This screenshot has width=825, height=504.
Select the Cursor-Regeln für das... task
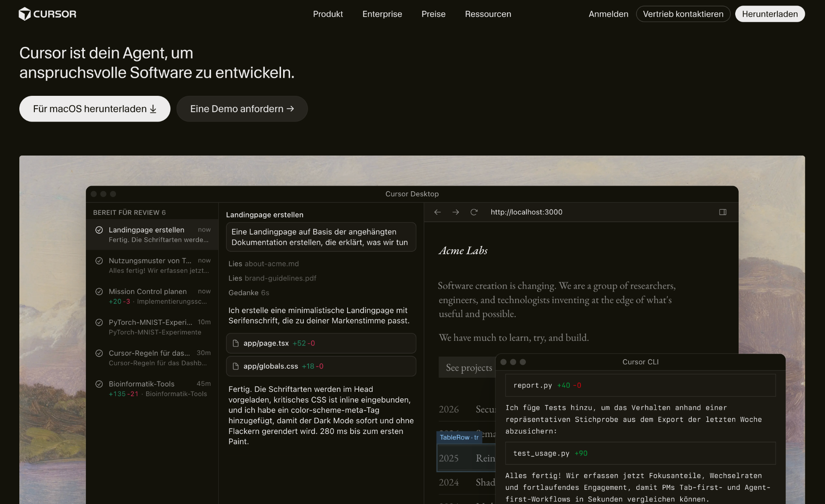click(153, 358)
